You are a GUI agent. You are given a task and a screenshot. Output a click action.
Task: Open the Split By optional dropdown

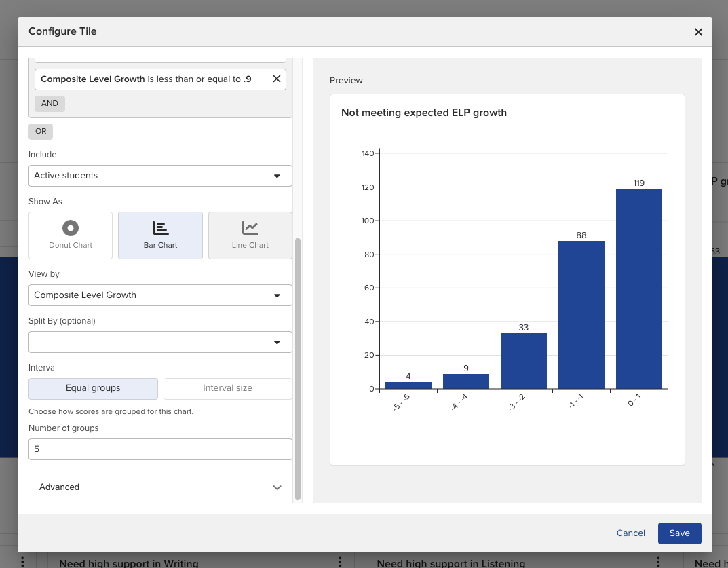pyautogui.click(x=160, y=342)
